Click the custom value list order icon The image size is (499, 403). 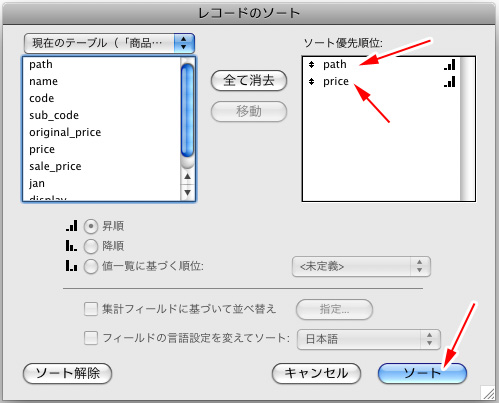click(71, 266)
